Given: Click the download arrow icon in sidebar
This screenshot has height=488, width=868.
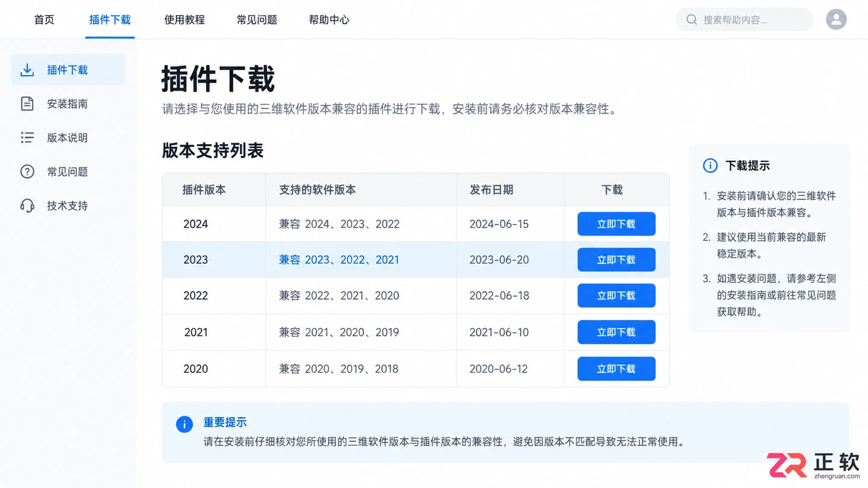Looking at the screenshot, I should (x=27, y=70).
